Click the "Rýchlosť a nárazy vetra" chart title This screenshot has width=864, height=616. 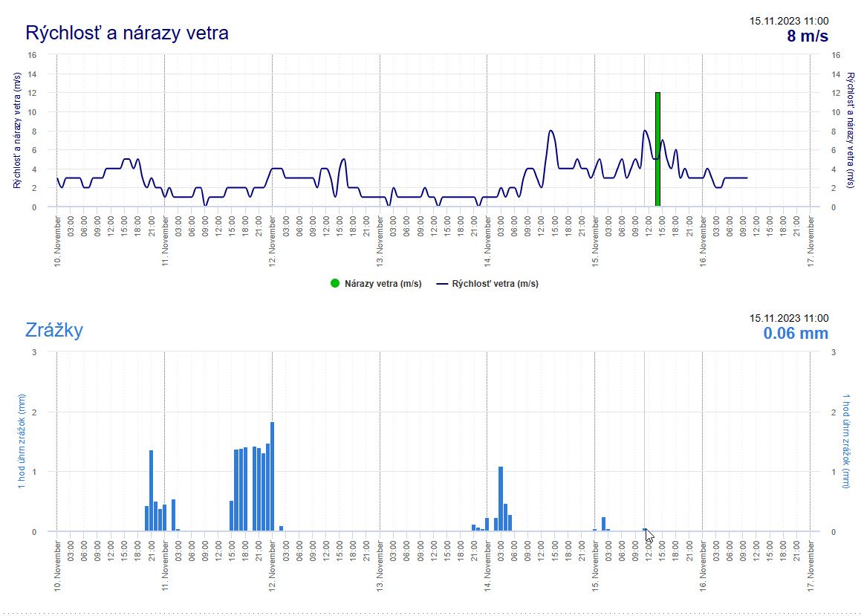point(127,33)
